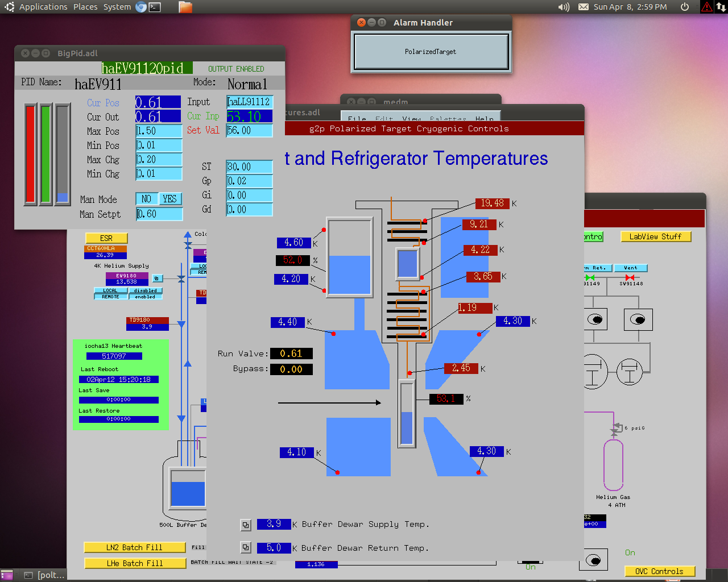728x582 pixels.
Task: Launch the Chromium browser from the top panel
Action: [x=141, y=7]
